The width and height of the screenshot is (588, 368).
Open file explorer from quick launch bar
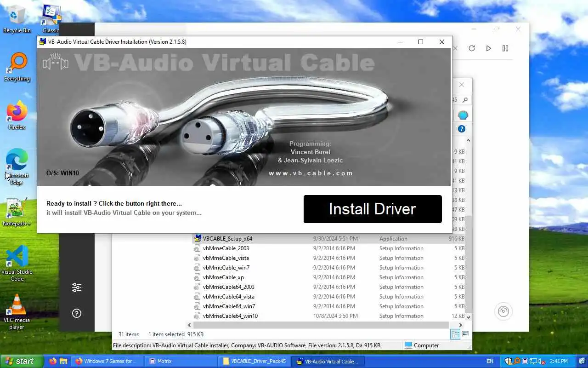click(x=63, y=361)
